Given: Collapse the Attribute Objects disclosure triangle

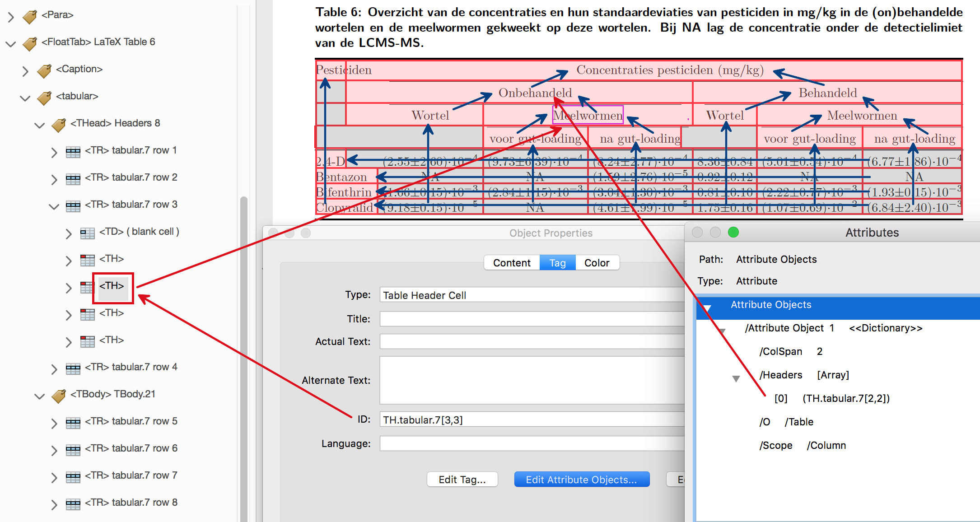Looking at the screenshot, I should point(707,308).
